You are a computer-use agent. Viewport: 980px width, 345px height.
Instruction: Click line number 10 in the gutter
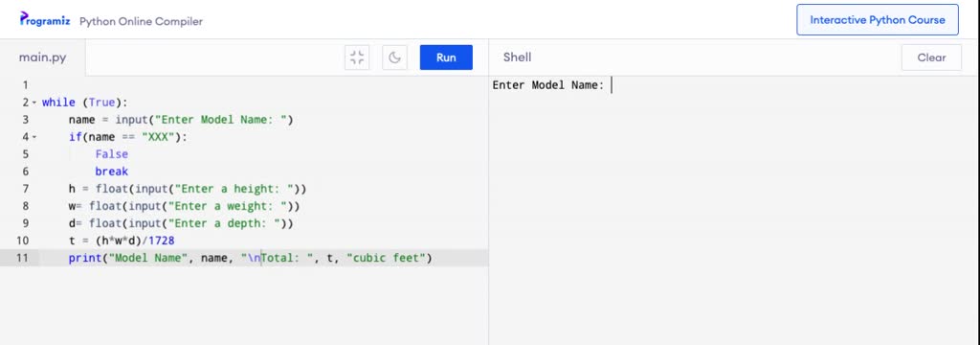click(23, 241)
